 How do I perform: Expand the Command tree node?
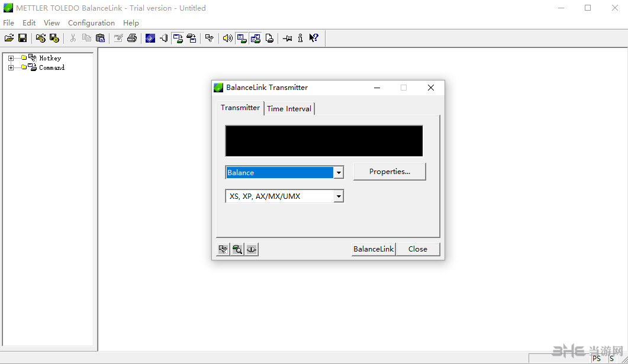11,67
